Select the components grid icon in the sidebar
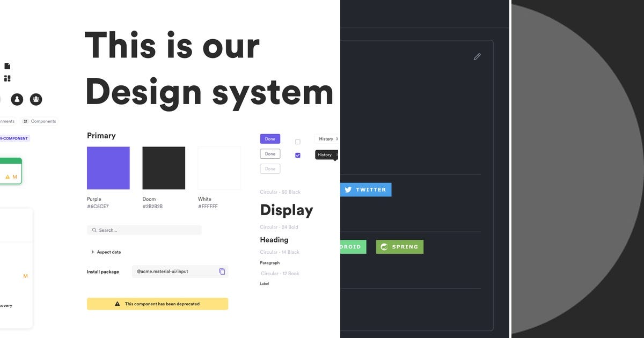 pos(7,78)
